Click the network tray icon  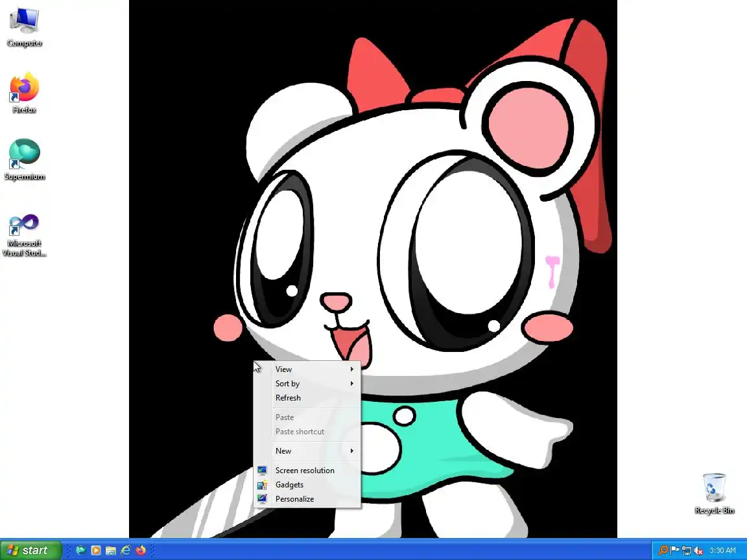pos(687,550)
